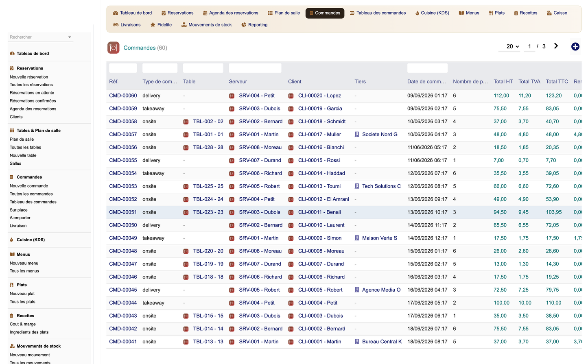
Task: Click the Rechercher search field in the sidebar
Action: 37,37
